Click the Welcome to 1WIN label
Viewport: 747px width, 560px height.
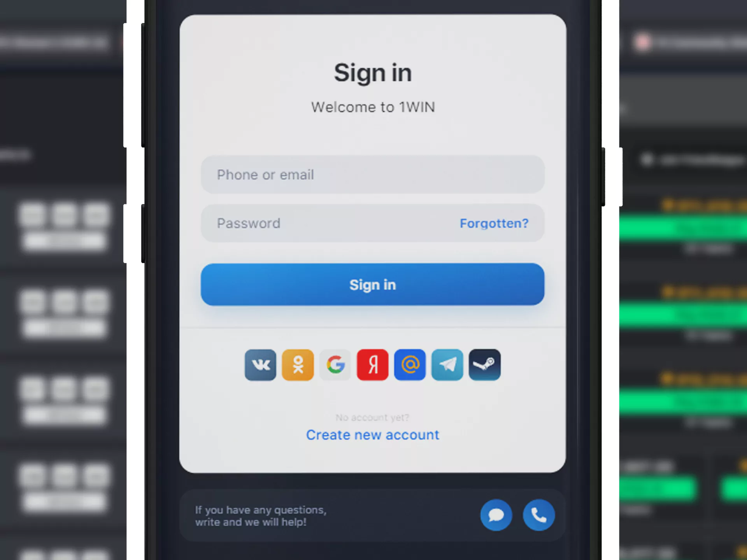(x=373, y=107)
